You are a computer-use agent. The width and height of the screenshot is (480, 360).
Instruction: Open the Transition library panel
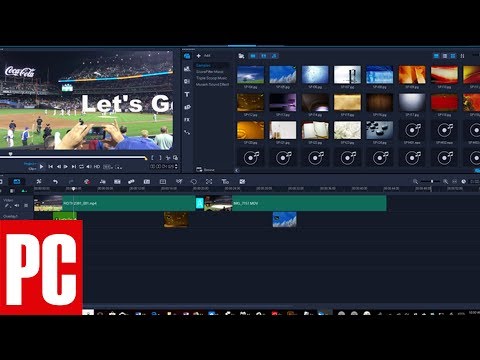pos(187,81)
